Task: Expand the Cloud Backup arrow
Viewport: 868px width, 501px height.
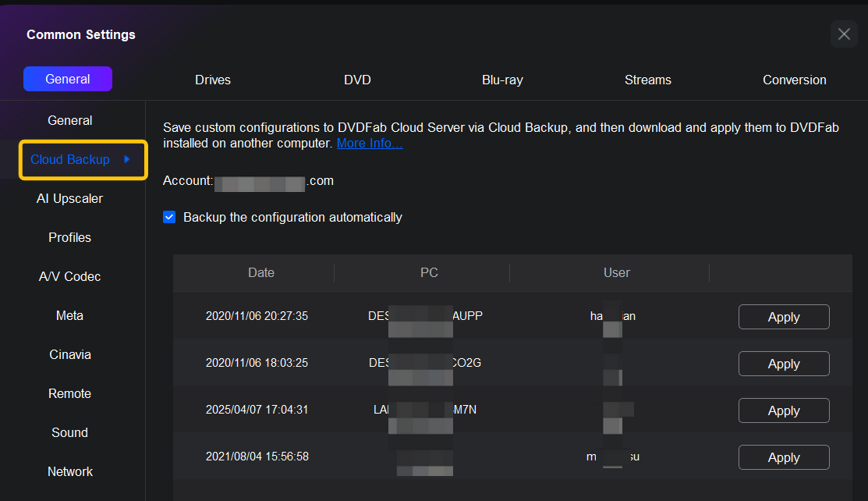Action: [126, 159]
